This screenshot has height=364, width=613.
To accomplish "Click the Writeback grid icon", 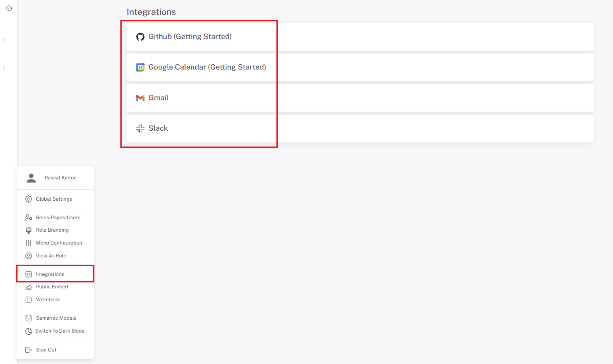I will click(x=28, y=299).
